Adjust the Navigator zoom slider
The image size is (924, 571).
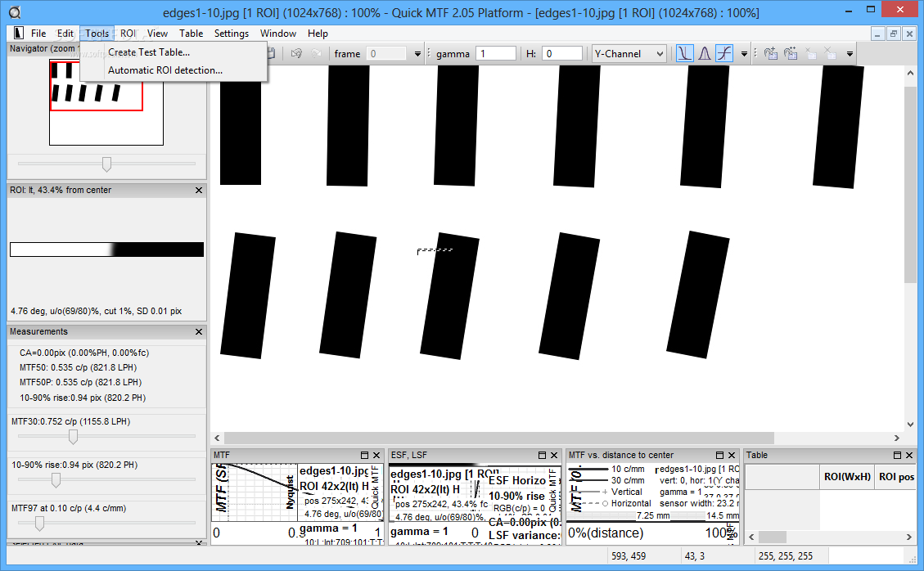pos(106,164)
